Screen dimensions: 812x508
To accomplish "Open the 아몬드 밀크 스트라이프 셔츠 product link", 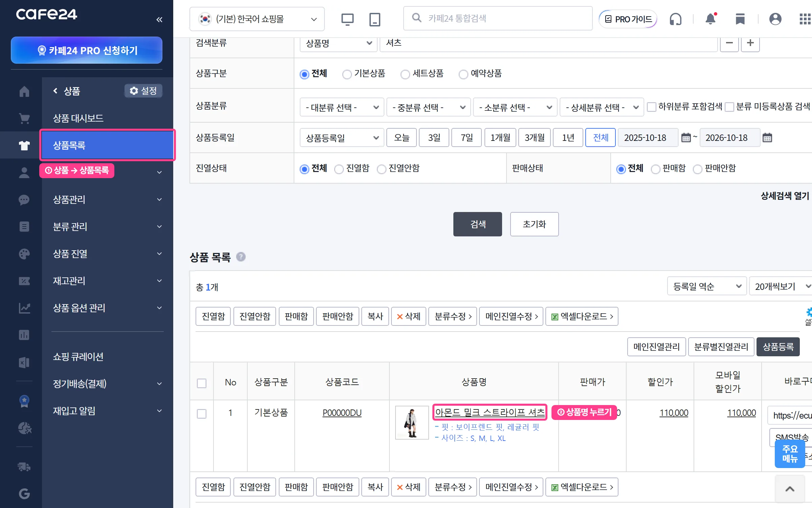I will pyautogui.click(x=490, y=412).
